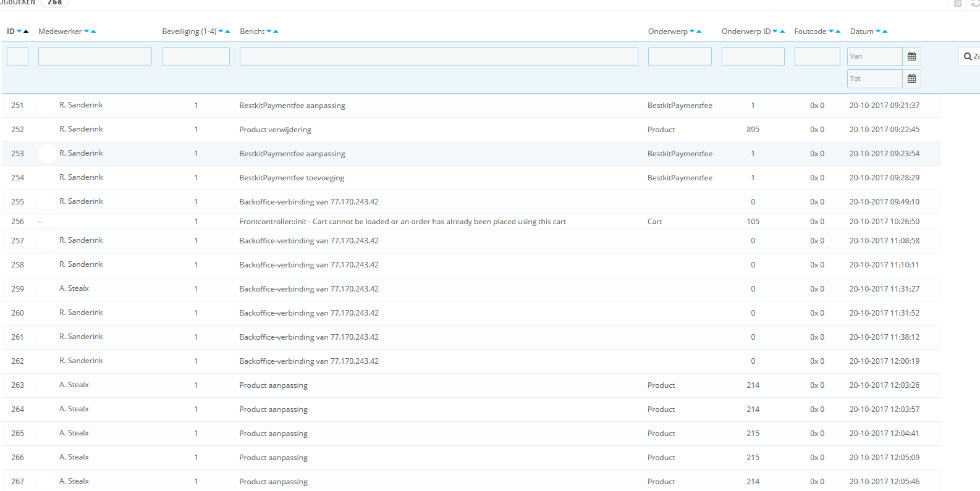The width and height of the screenshot is (980, 491).
Task: Click the 'Cart' subject cell
Action: click(654, 222)
